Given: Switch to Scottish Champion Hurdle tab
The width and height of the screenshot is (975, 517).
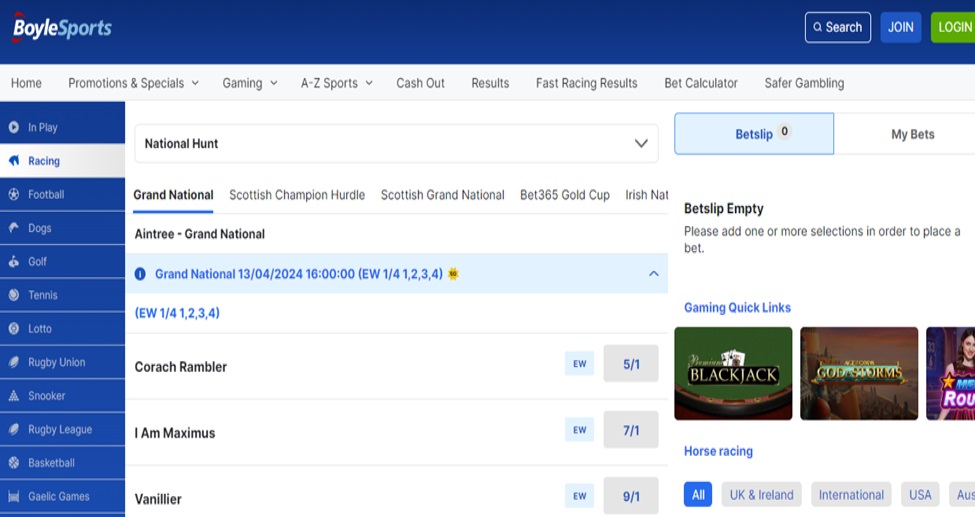Looking at the screenshot, I should point(297,195).
